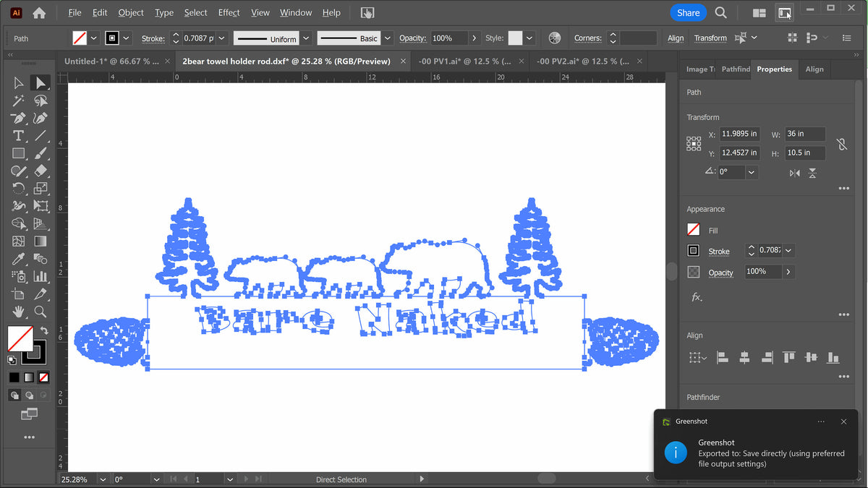Enable Draw Behind mode
868x488 pixels.
tap(29, 395)
